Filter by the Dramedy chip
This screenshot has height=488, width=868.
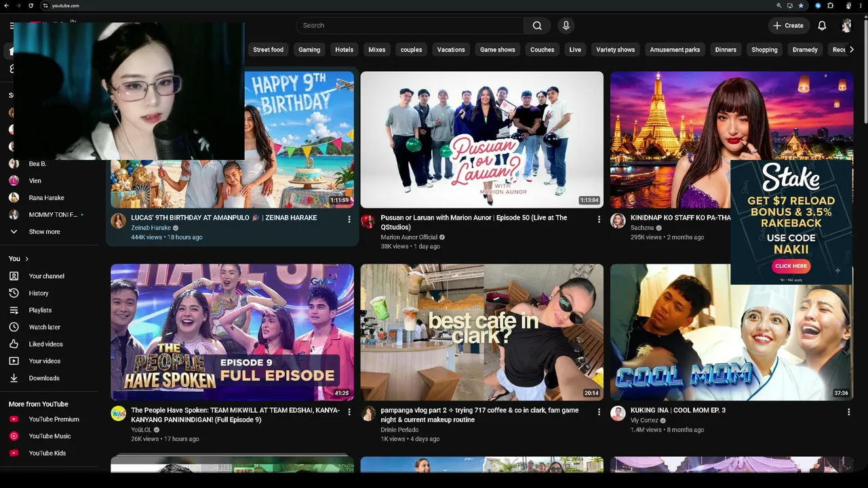point(805,49)
